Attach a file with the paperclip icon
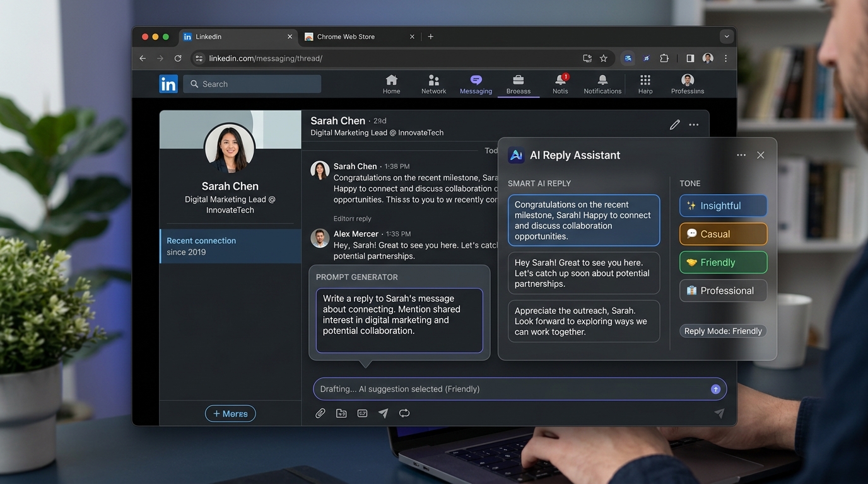Image resolution: width=868 pixels, height=484 pixels. tap(320, 413)
